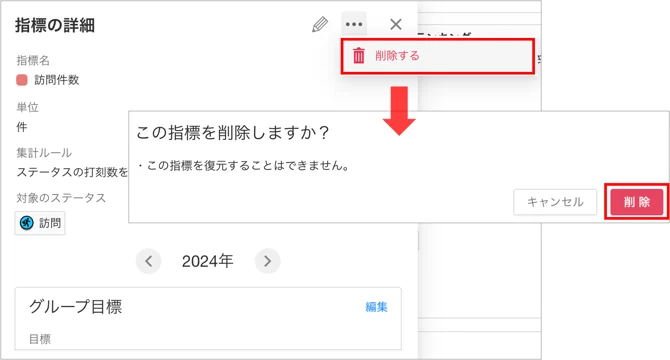The image size is (670, 360).
Task: Click the 訪問件数 indicator name text
Action: pos(57,80)
